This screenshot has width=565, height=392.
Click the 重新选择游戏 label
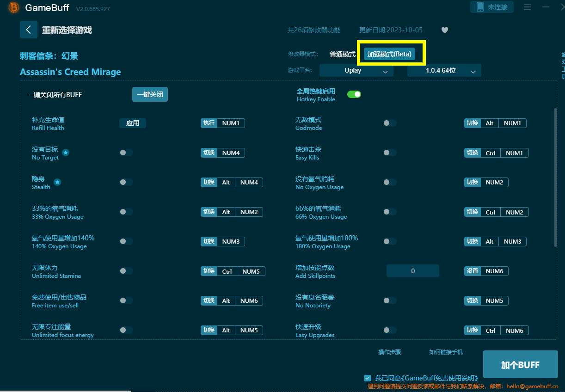(67, 30)
